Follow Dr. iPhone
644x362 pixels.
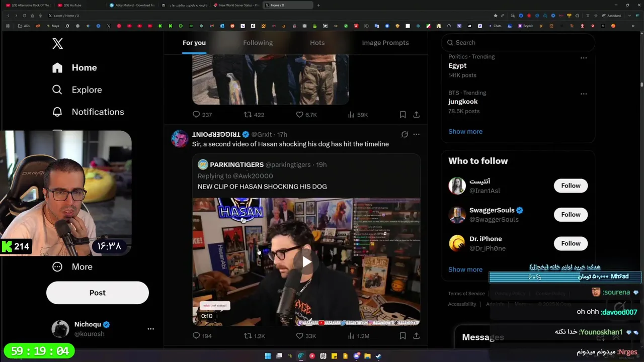click(x=571, y=243)
